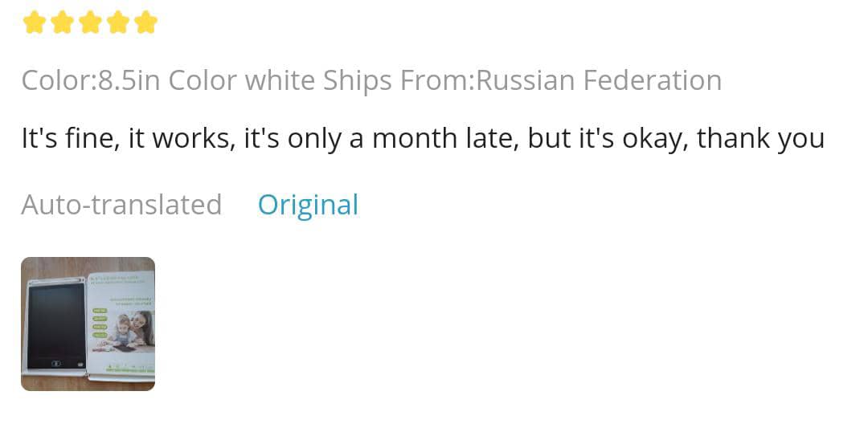This screenshot has height=432, width=868.
Task: Click the Auto-translated label
Action: coord(121,205)
